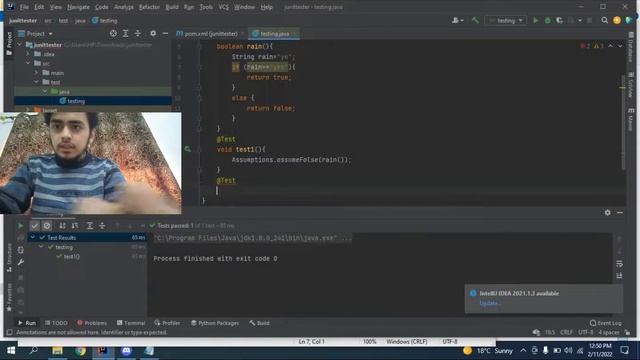This screenshot has height=360, width=640.
Task: Click the wrench icon in Run panel sidebar
Action: (x=20, y=262)
